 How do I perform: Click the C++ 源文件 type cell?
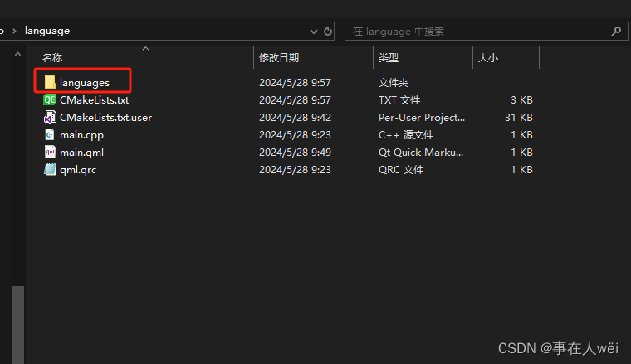point(406,135)
